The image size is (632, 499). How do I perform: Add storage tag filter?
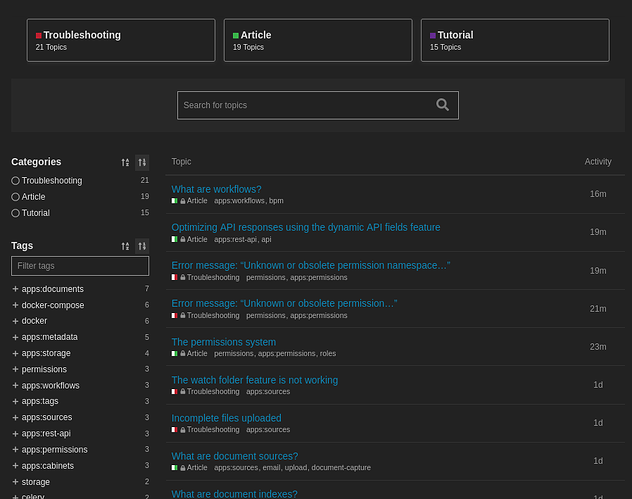[15, 482]
